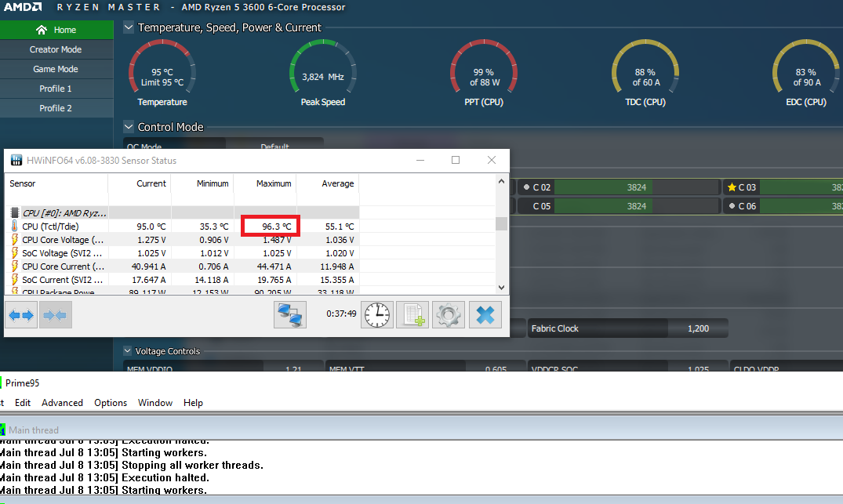Click the Fabric Clock value 1,200
This screenshot has width=843, height=504.
(x=698, y=328)
